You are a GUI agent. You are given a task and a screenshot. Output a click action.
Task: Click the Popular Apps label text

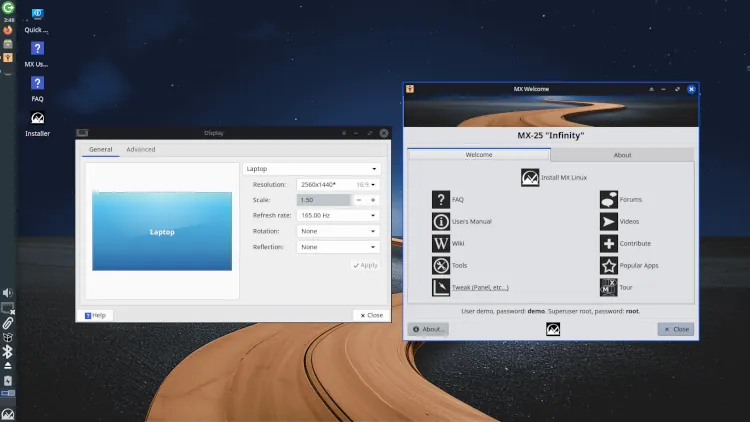639,266
